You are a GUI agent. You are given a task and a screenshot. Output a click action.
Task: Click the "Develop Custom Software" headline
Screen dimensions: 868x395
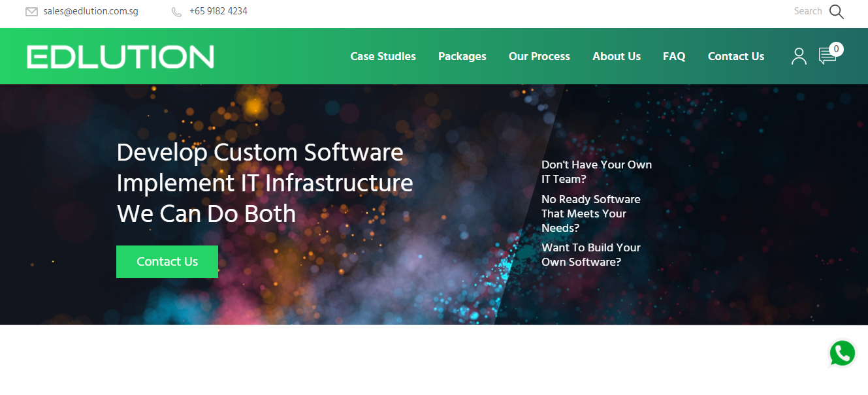click(x=260, y=153)
